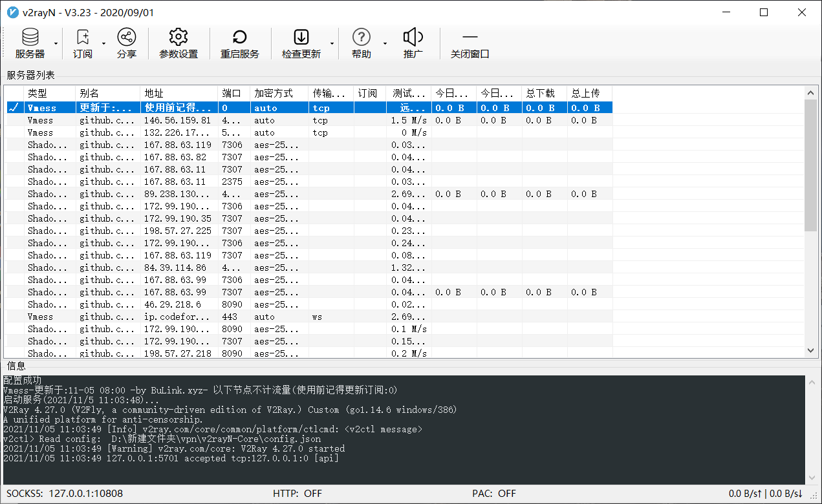822x504 pixels.
Task: Sort servers by the 端口 column header
Action: tap(230, 93)
